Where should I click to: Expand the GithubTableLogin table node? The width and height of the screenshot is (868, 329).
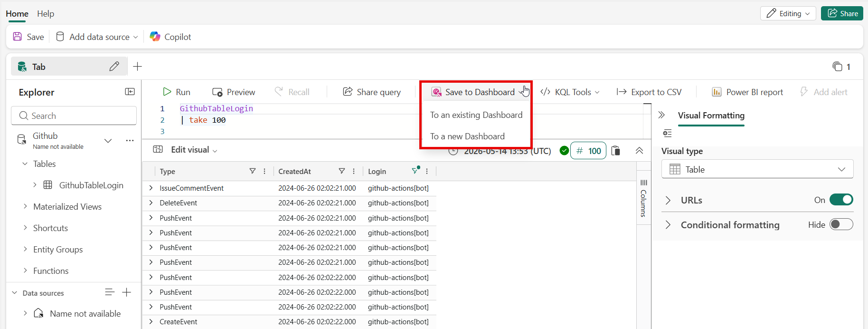click(x=35, y=185)
